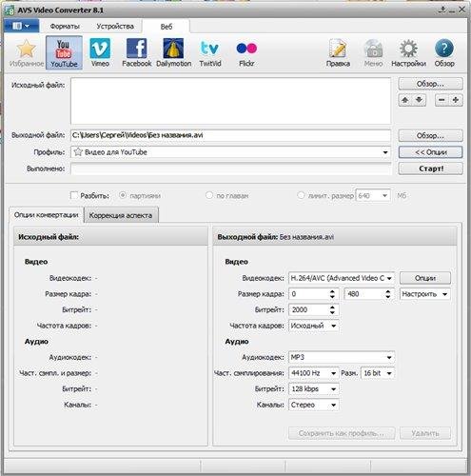Image resolution: width=471 pixels, height=476 pixels.
Task: Open the Favorites (Избранное) star icon
Action: tap(27, 52)
